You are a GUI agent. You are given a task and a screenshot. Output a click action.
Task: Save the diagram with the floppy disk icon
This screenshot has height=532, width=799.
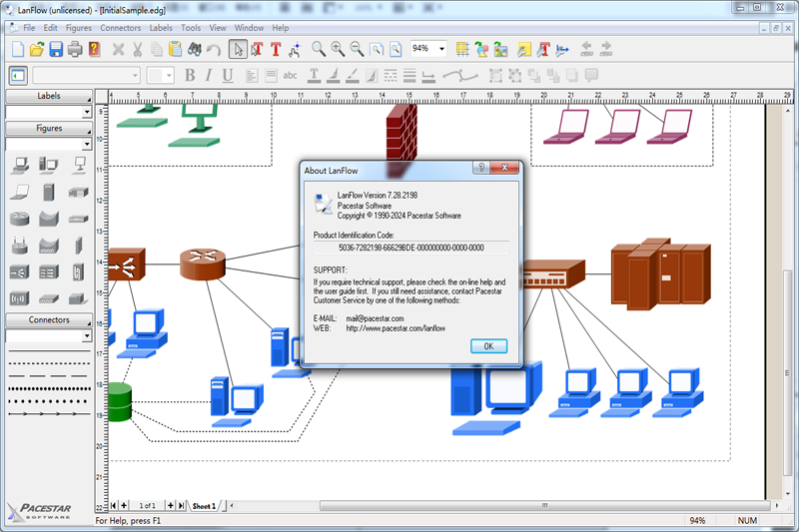(56, 49)
